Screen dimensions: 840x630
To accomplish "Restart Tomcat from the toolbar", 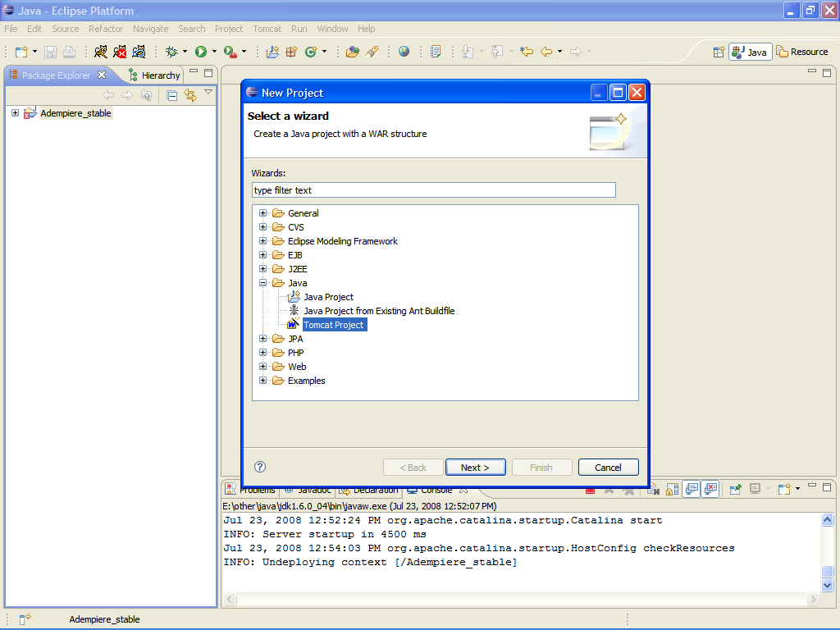I will (x=139, y=52).
